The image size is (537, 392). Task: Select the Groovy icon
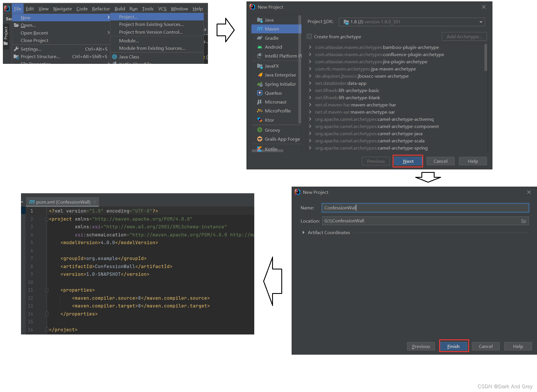260,130
